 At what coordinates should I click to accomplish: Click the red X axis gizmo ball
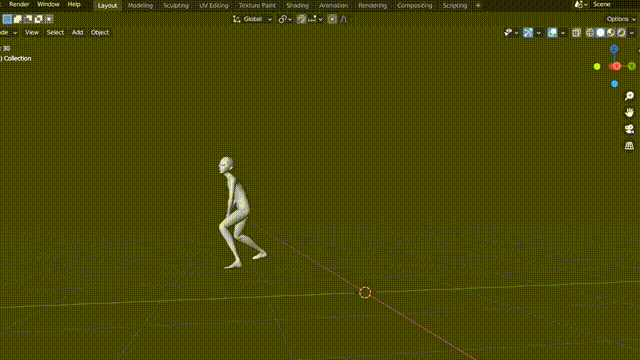616,66
